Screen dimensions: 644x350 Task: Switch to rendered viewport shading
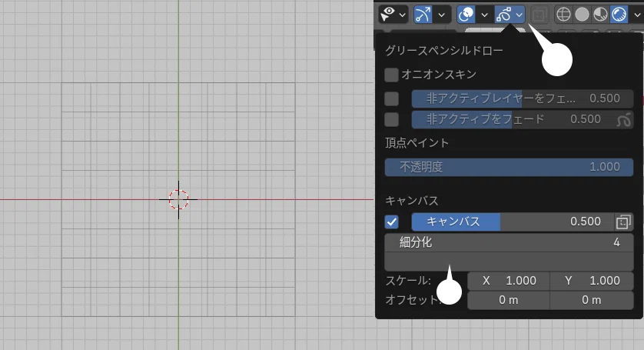coord(619,15)
